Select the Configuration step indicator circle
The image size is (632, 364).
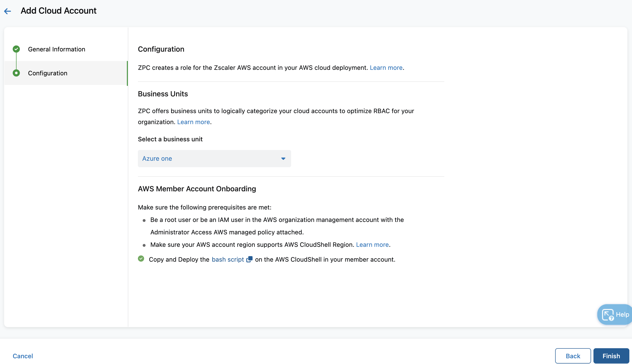coord(16,73)
